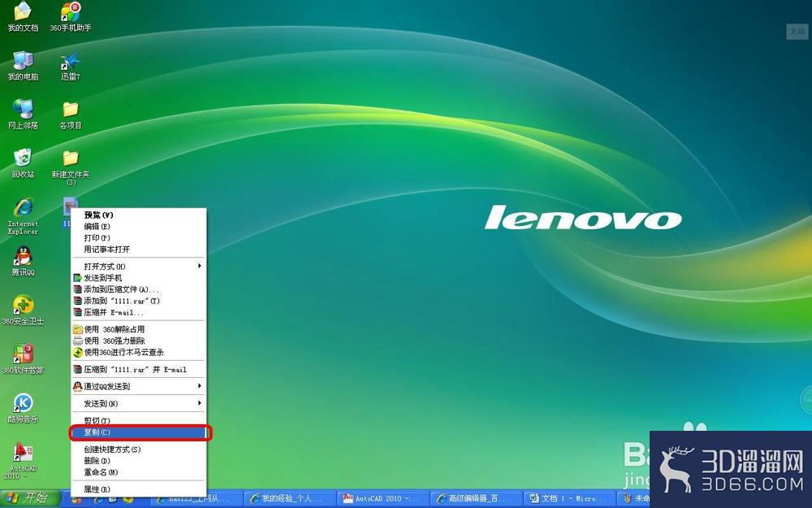Choose 删除(D) in the context menu
This screenshot has height=508, width=812.
[139, 460]
